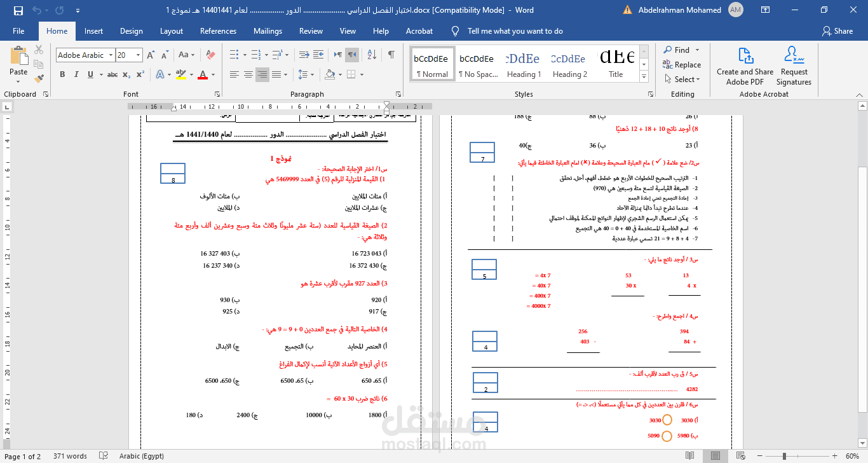Go to the References tab
This screenshot has height=463, width=868.
[x=218, y=31]
